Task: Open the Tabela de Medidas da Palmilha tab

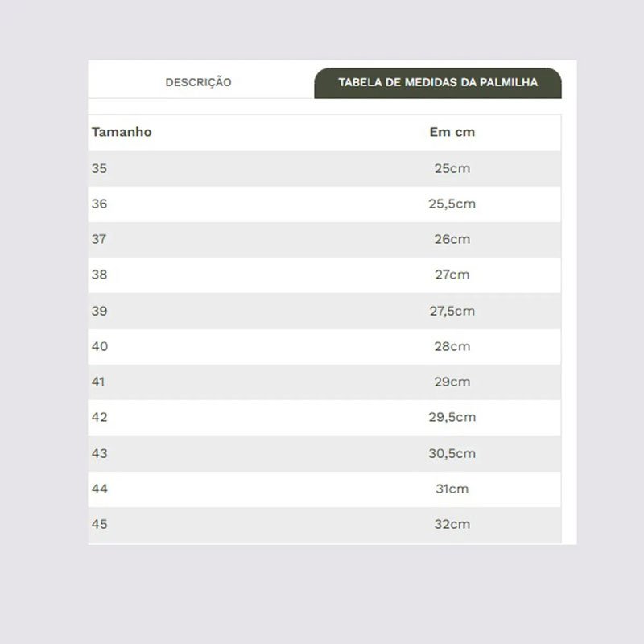Action: click(x=438, y=83)
